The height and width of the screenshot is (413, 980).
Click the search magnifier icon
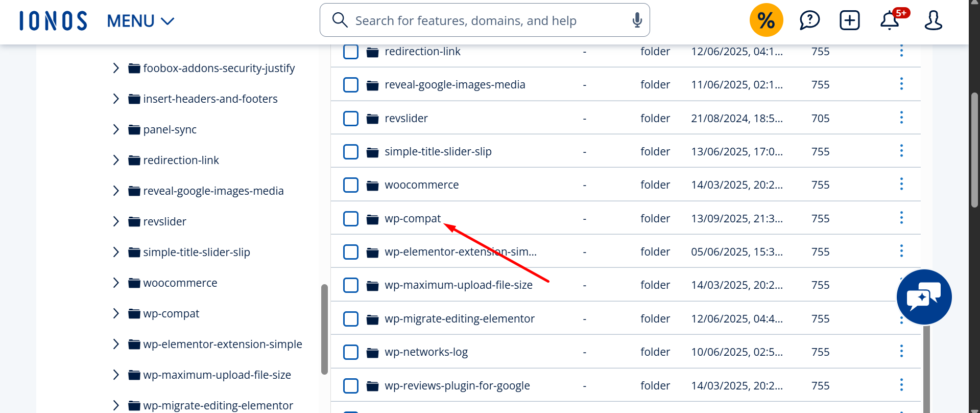pos(340,20)
